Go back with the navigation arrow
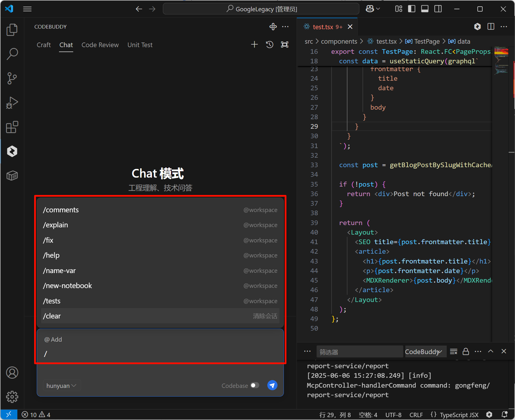The image size is (515, 420). [139, 9]
